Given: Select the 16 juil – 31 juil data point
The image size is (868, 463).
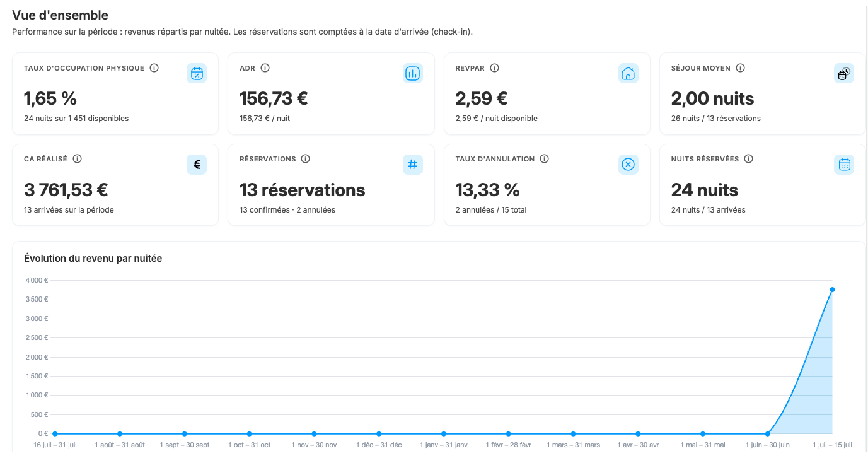Looking at the screenshot, I should 55,434.
